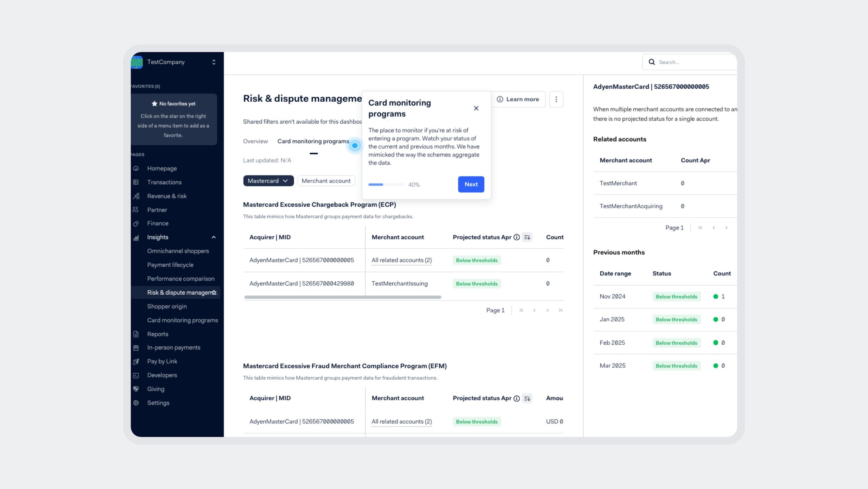Open the Partner page
The image size is (868, 489).
coord(157,210)
